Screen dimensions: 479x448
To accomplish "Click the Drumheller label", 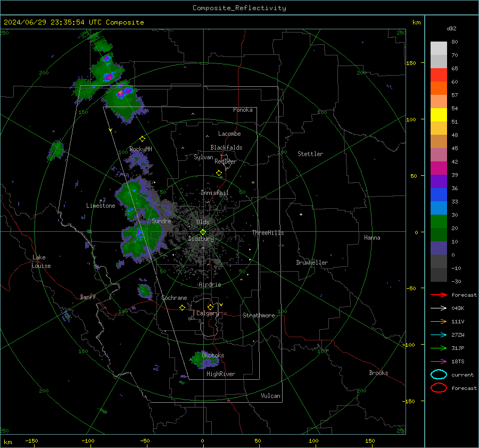I will click(x=312, y=263).
